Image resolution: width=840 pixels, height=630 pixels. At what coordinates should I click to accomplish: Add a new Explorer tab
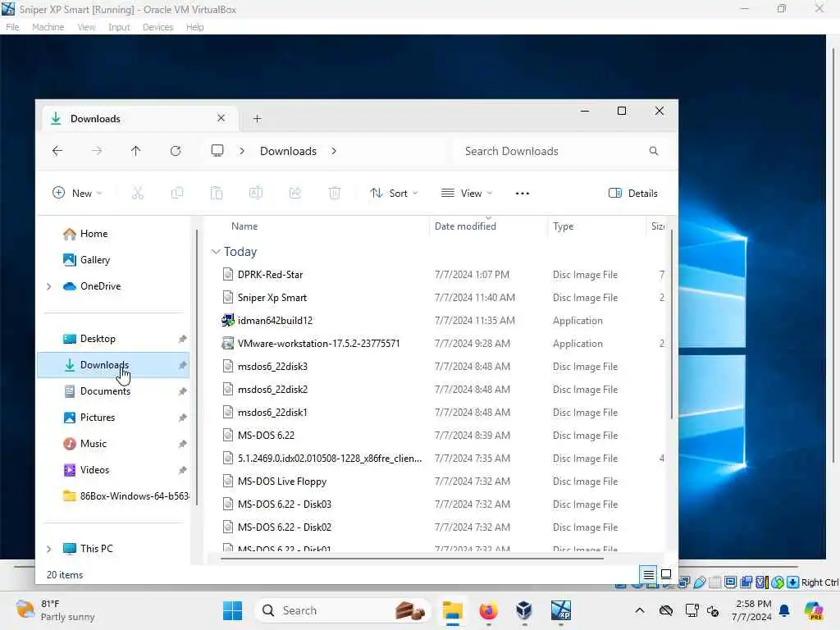click(257, 118)
